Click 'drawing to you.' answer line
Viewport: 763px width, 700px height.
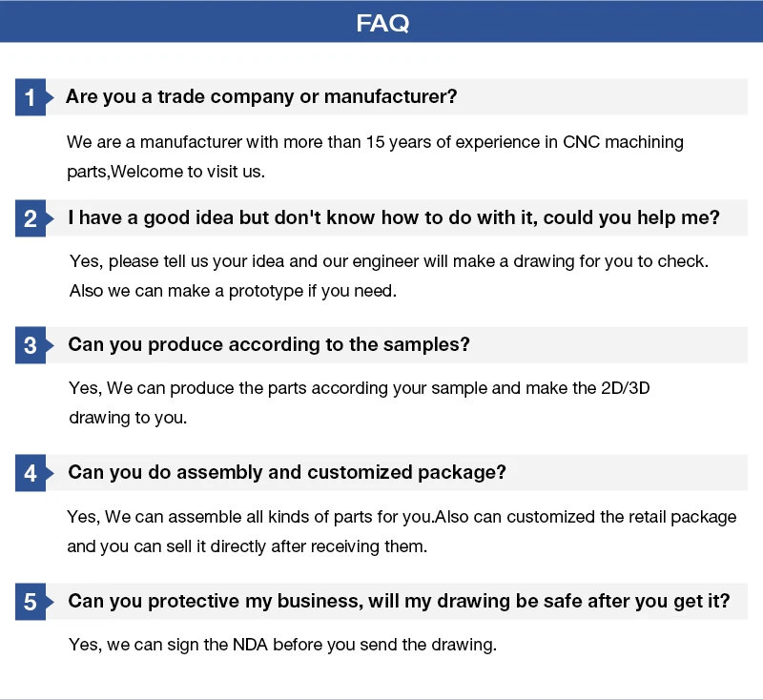pos(128,418)
